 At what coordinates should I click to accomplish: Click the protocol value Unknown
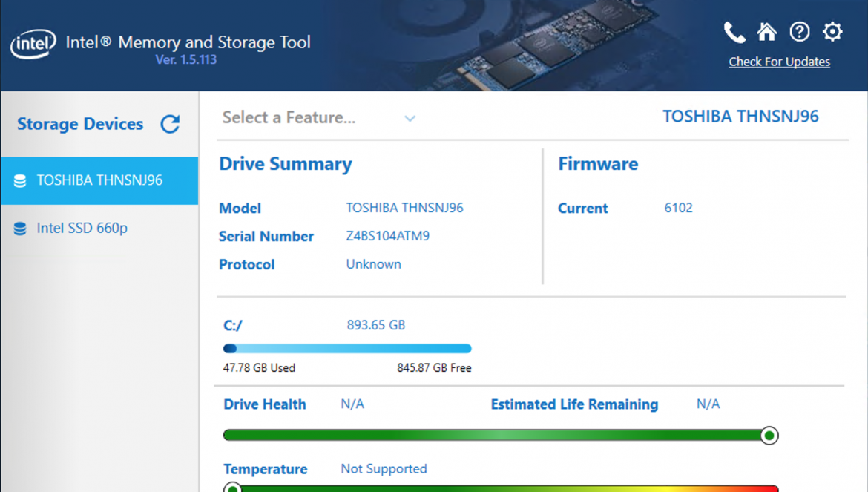[374, 264]
